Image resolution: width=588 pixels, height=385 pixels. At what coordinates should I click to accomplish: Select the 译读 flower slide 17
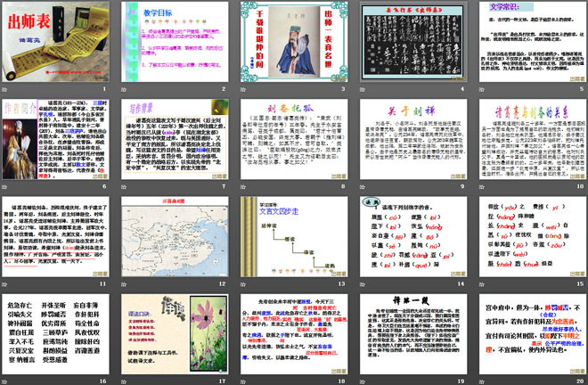click(x=175, y=334)
